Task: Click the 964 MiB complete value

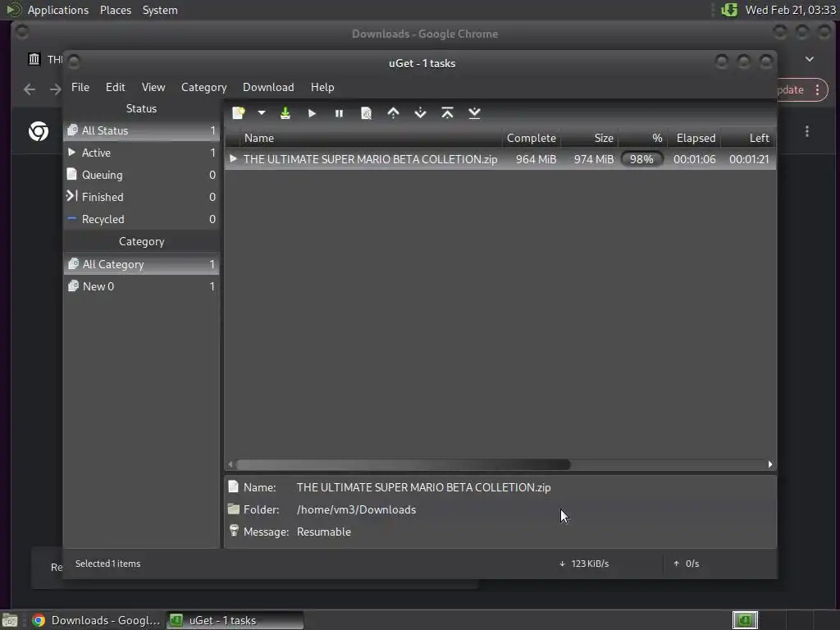Action: (536, 159)
